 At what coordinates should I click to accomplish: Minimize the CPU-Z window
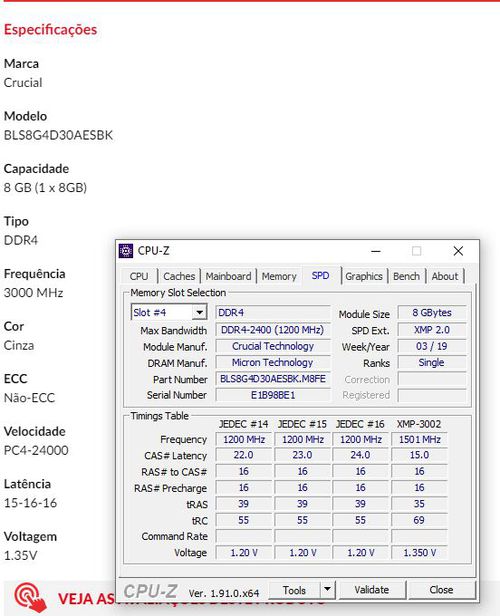click(376, 251)
